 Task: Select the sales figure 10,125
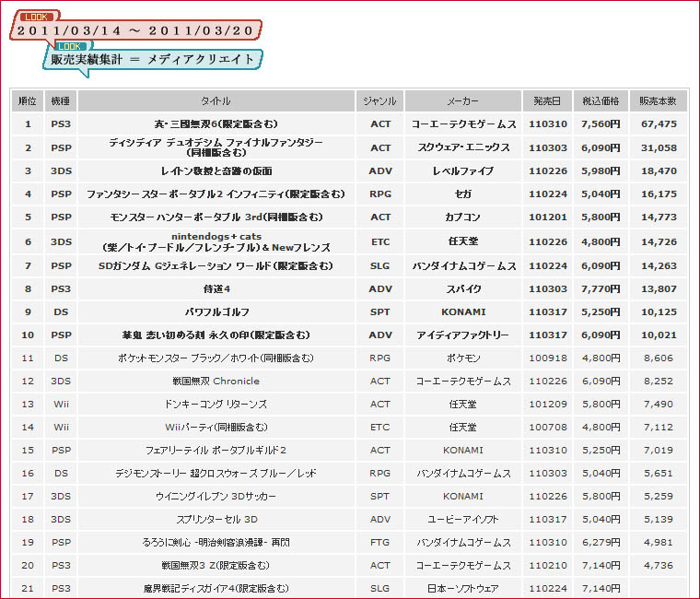coord(659,312)
